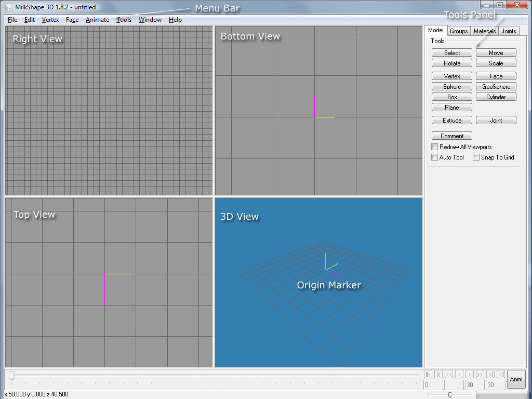Open the Face menu
This screenshot has height=399, width=532.
tap(72, 20)
